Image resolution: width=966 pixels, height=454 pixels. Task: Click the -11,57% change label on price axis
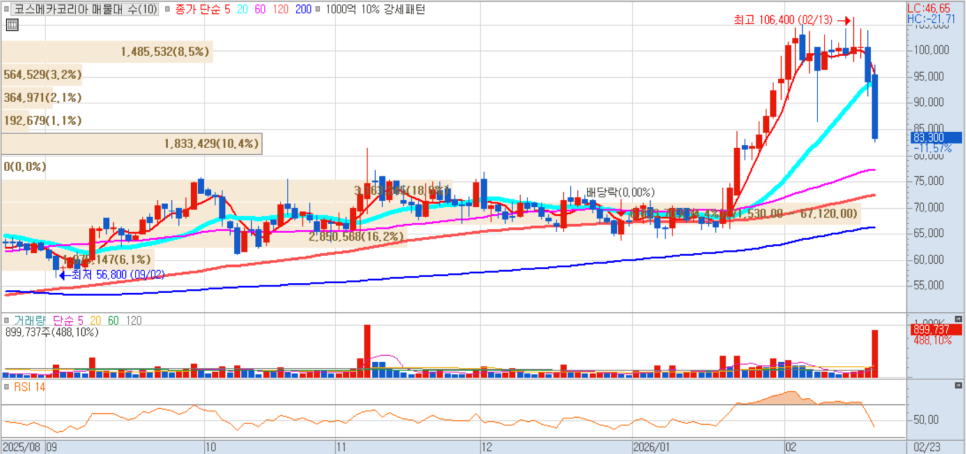pos(932,148)
